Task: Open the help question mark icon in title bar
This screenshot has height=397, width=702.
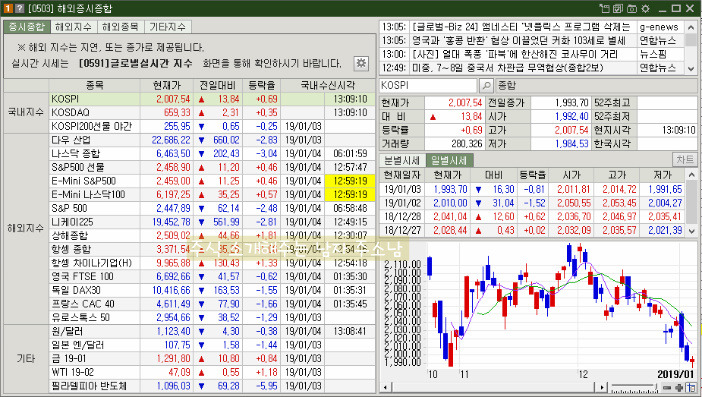Action: [19, 9]
